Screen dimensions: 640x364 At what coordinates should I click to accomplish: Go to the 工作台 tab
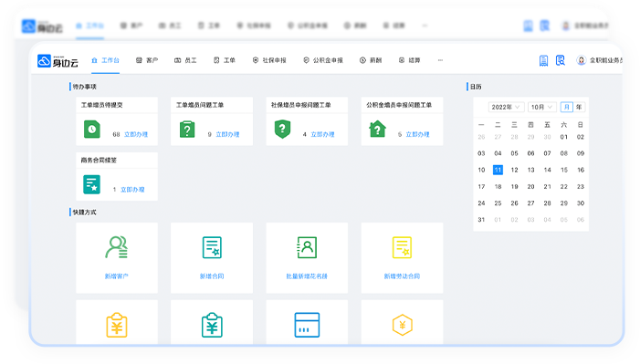click(x=105, y=60)
